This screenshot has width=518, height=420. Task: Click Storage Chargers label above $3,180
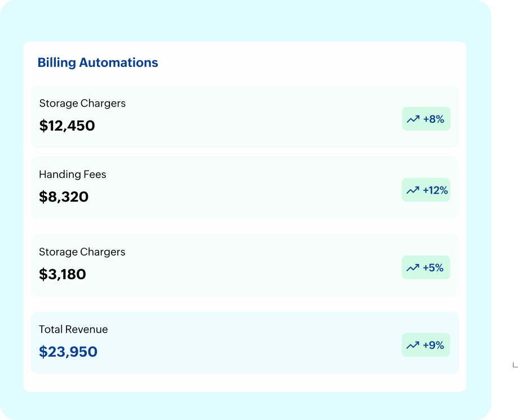(x=82, y=252)
